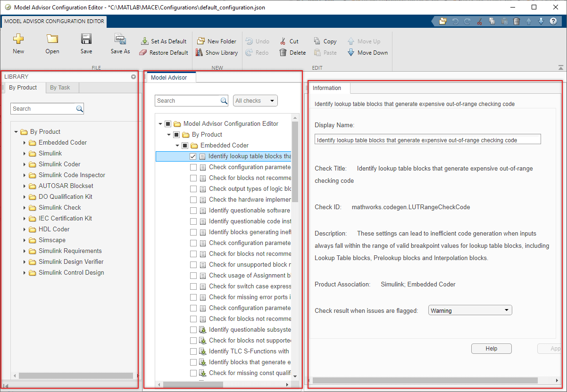Click Move Down in the EDIT section
Viewport: 567px width, 392px height.
367,53
